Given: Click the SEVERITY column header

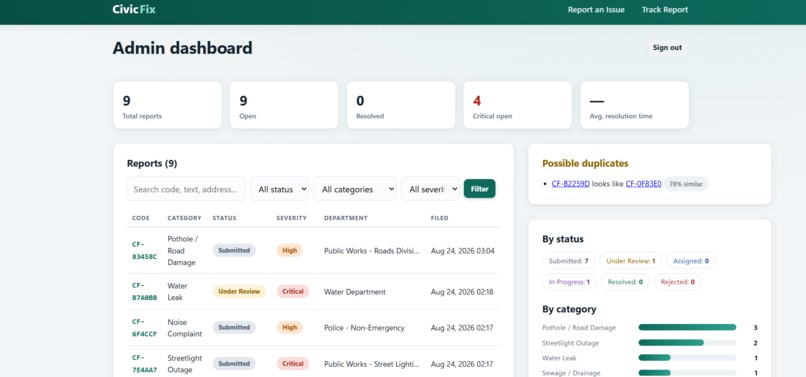Looking at the screenshot, I should point(291,218).
